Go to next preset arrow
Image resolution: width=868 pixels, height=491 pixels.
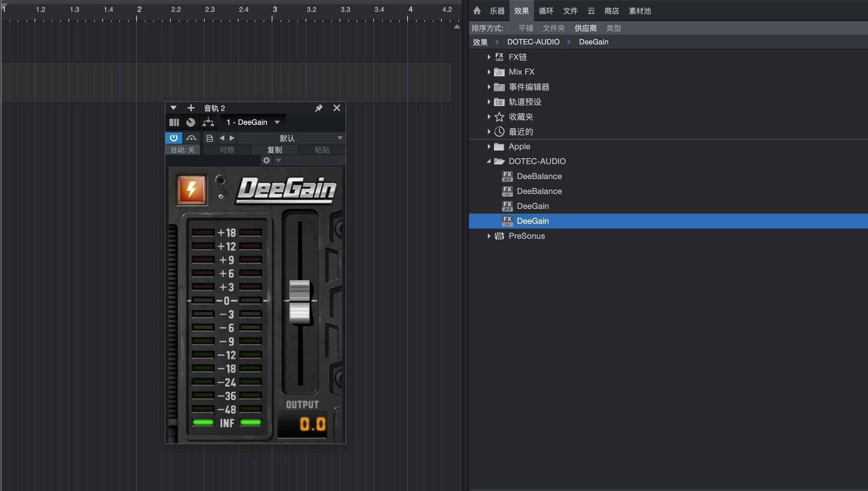click(232, 138)
